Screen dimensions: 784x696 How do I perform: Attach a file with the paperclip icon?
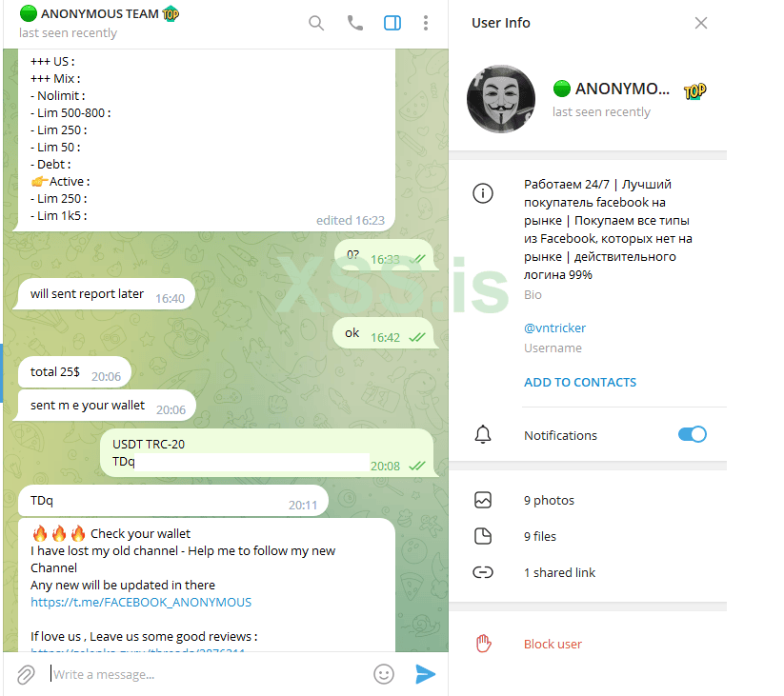(26, 674)
